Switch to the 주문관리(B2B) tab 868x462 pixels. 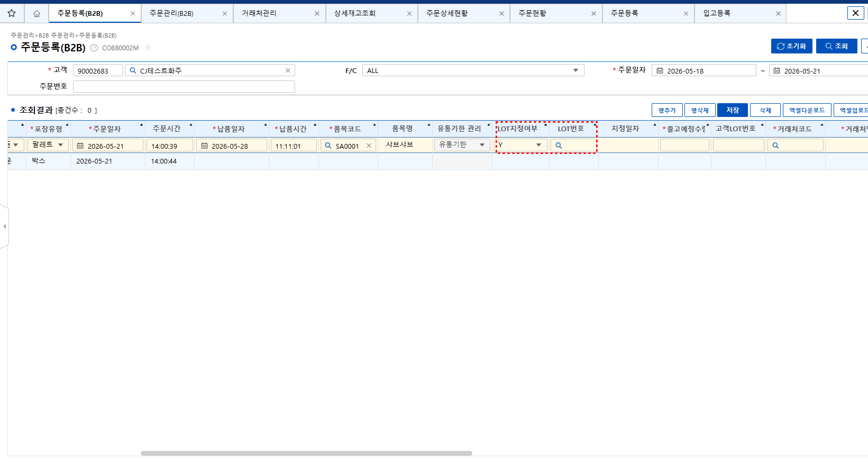click(x=172, y=13)
